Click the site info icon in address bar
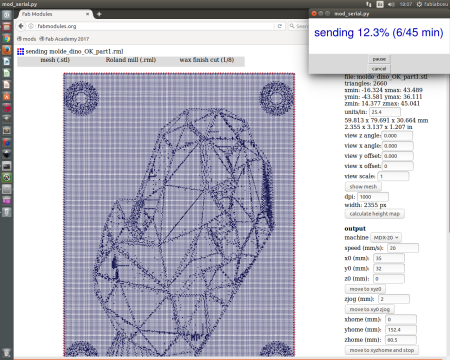Image resolution: width=450 pixels, height=360 pixels. pos(31,26)
